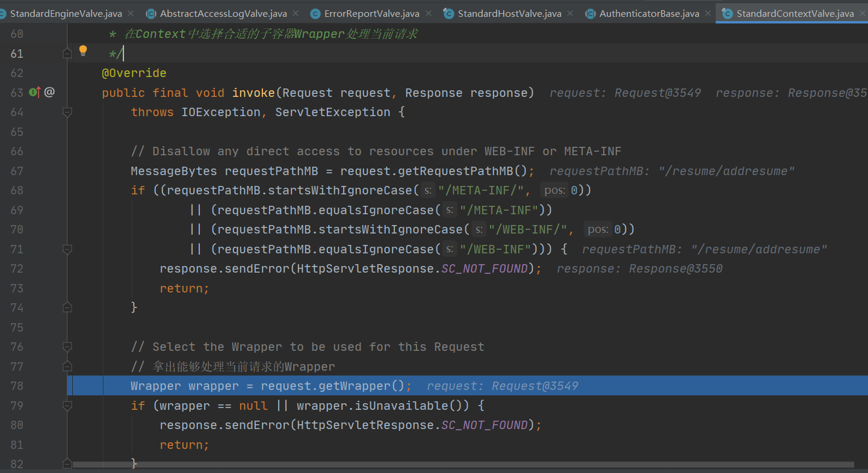The width and height of the screenshot is (868, 473).
Task: Click the class icon on AbstractAccessLogValve.java tab
Action: (x=150, y=13)
